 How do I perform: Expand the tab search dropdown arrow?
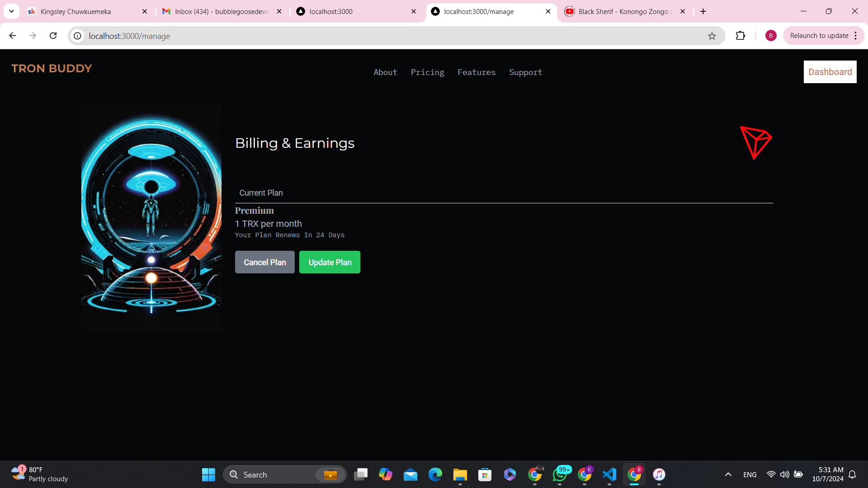tap(11, 11)
